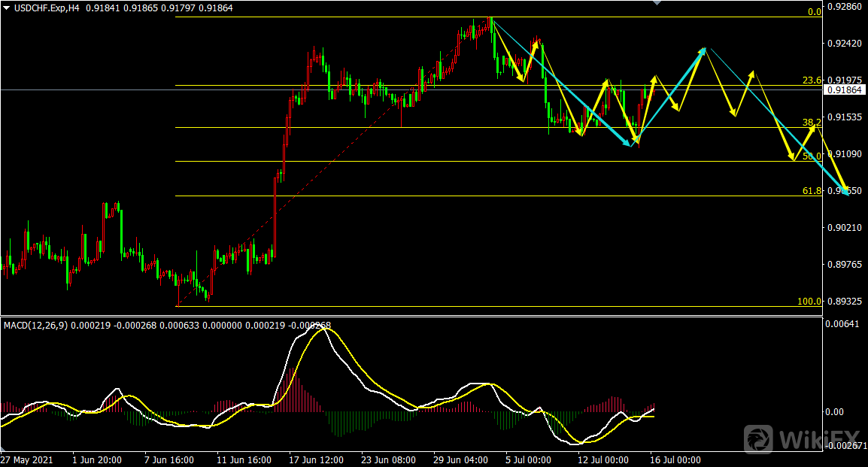The height and width of the screenshot is (467, 868).
Task: Click the MACD scale value 0.00641
Action: click(844, 324)
